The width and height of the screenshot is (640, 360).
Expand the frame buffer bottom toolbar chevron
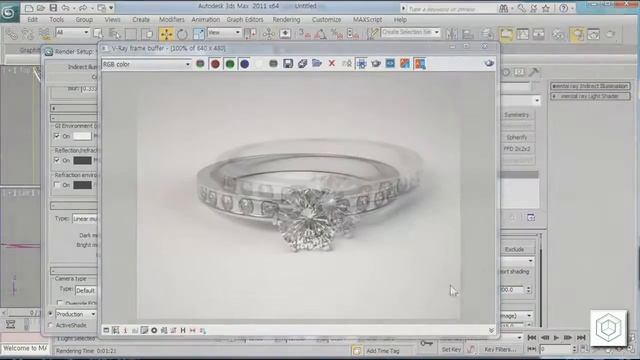[491, 330]
